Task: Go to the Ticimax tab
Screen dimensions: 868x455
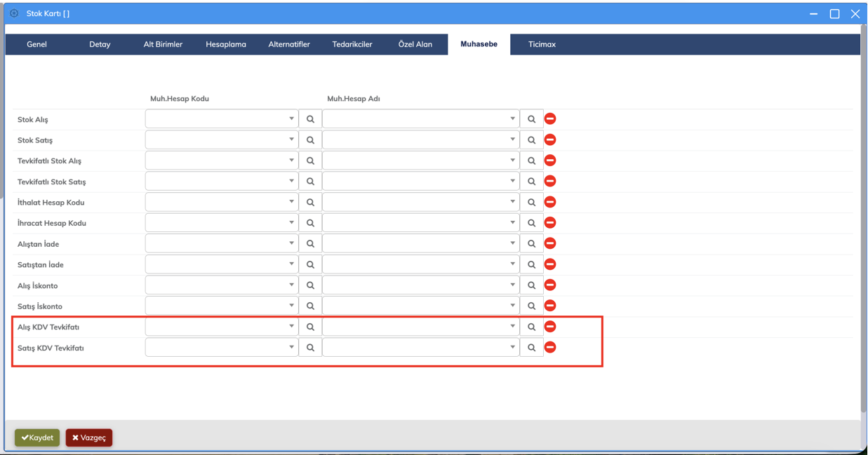Action: (x=542, y=44)
